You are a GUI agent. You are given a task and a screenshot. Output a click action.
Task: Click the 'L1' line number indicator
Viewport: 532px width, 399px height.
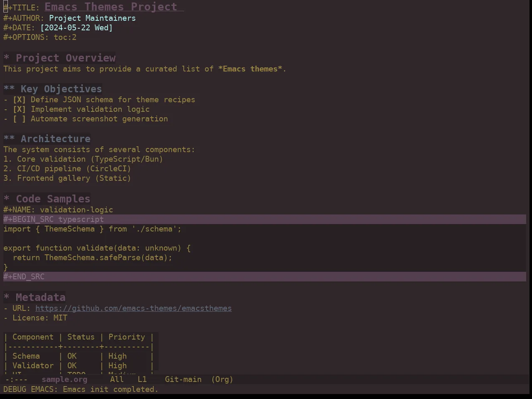point(142,379)
